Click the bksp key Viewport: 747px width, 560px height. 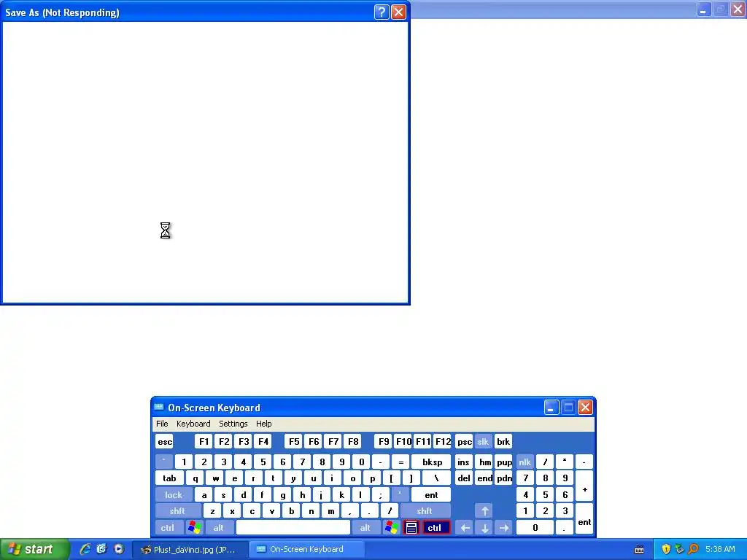tap(432, 462)
